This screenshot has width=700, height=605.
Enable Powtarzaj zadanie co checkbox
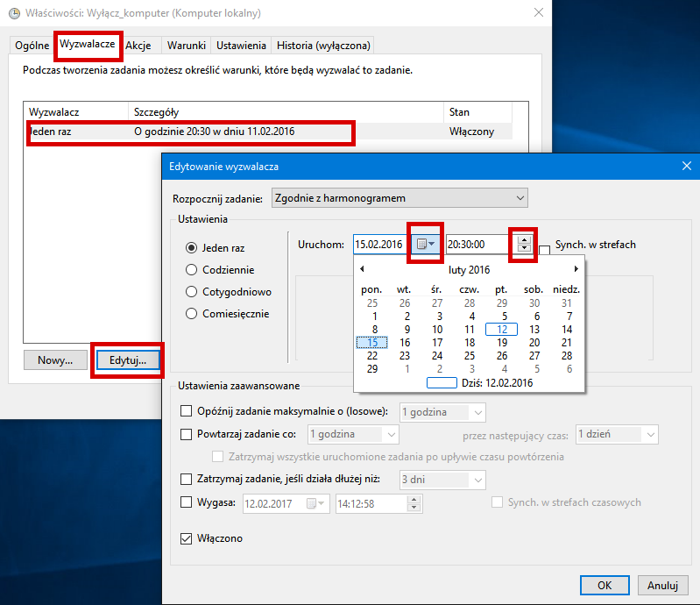coord(186,434)
